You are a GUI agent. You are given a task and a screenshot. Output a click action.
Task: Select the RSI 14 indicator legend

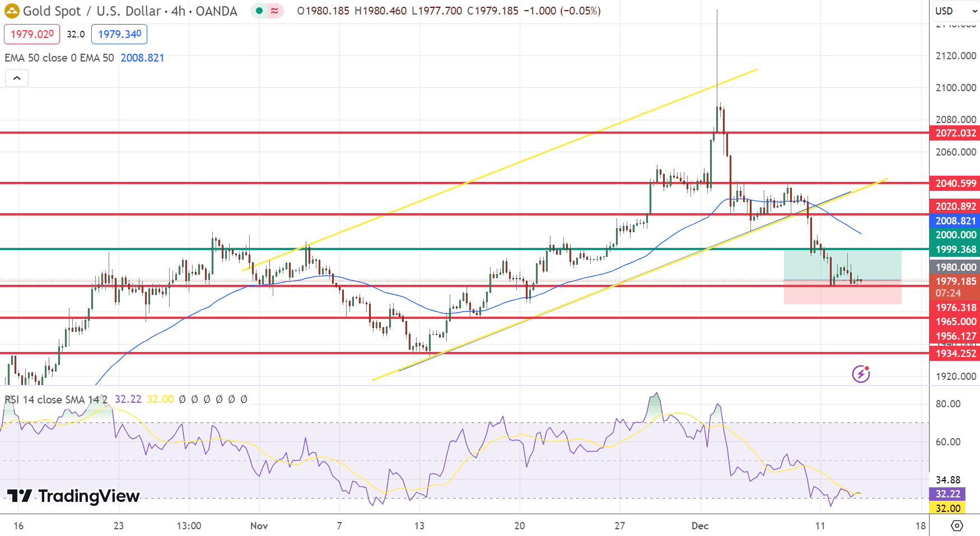(x=56, y=399)
